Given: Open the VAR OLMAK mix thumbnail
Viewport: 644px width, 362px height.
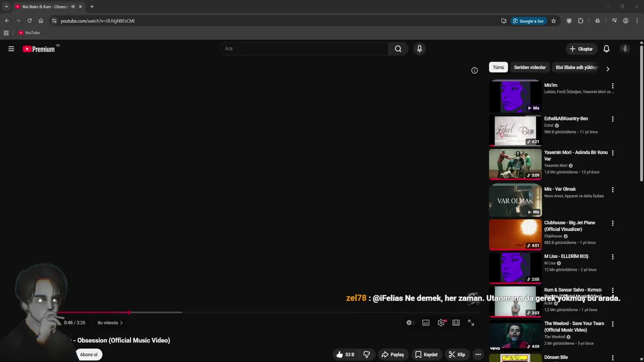Looking at the screenshot, I should click(x=515, y=201).
